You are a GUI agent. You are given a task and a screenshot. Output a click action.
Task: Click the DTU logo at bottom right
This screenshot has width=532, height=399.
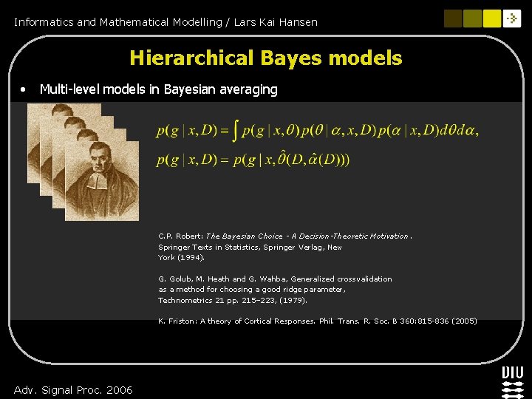513,383
